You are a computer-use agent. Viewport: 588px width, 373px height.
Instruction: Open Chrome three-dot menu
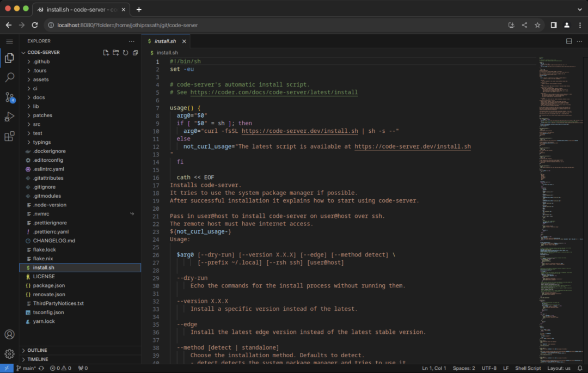pyautogui.click(x=580, y=25)
